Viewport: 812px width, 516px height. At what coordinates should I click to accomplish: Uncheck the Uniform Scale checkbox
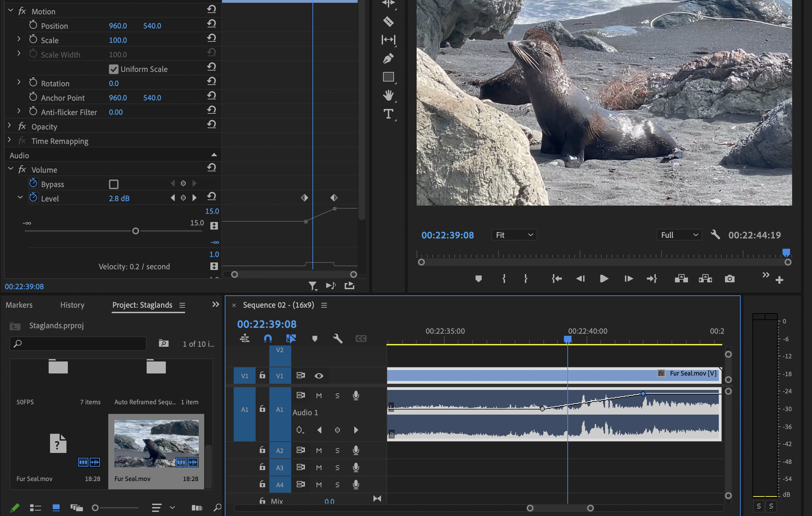[114, 69]
